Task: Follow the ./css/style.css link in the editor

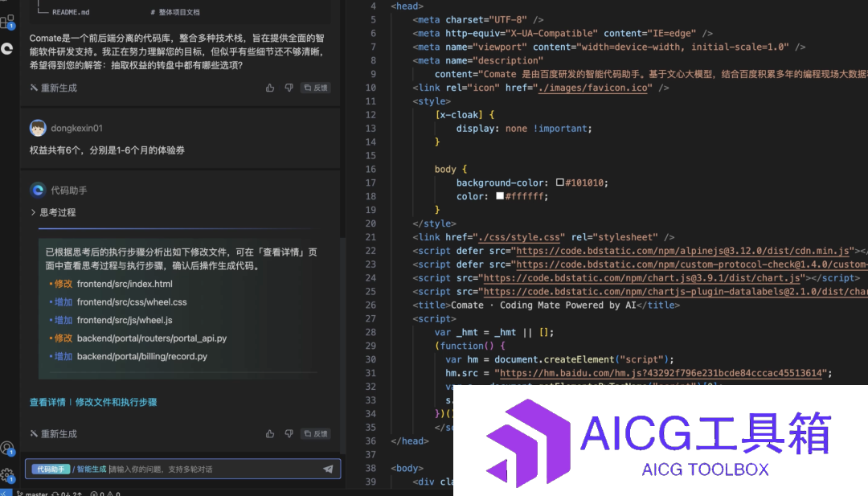Action: click(519, 237)
